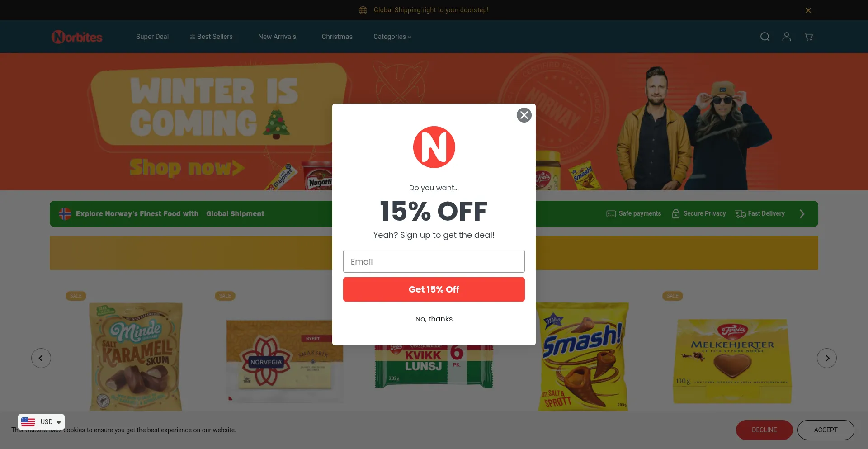Screen dimensions: 868x449
Task: Open the USD currency selector
Action: [x=41, y=422]
